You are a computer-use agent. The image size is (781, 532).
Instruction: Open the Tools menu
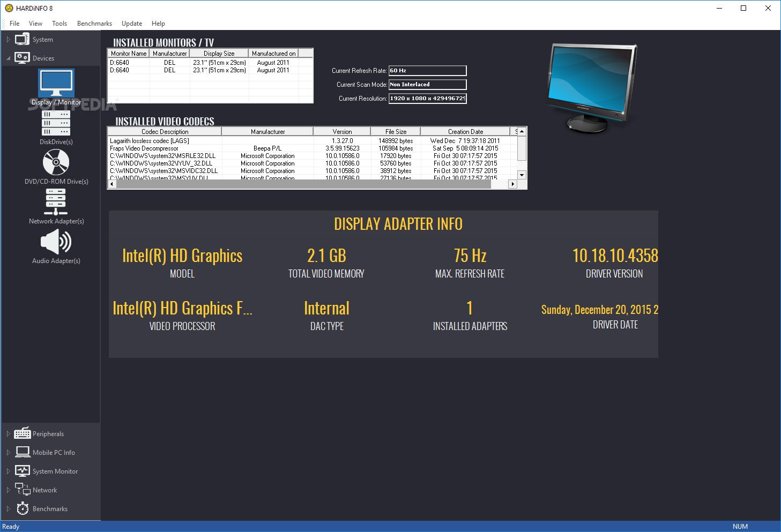coord(59,24)
